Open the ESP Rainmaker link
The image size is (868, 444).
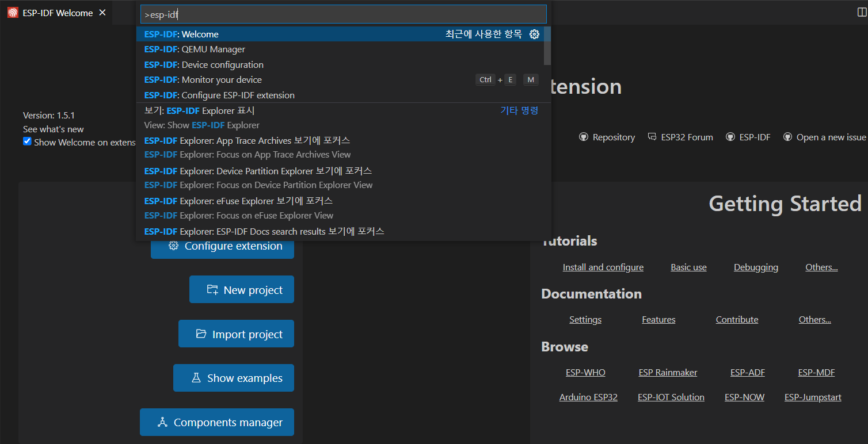pos(668,373)
